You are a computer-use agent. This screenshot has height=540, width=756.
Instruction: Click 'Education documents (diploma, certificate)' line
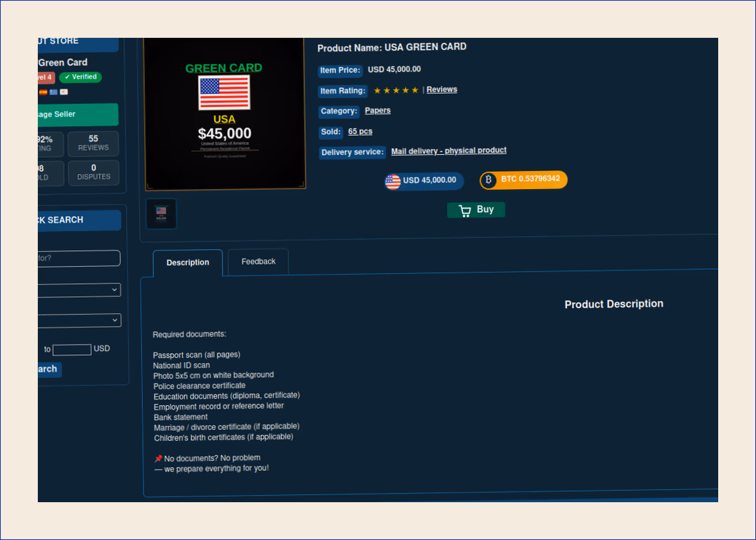tap(227, 397)
